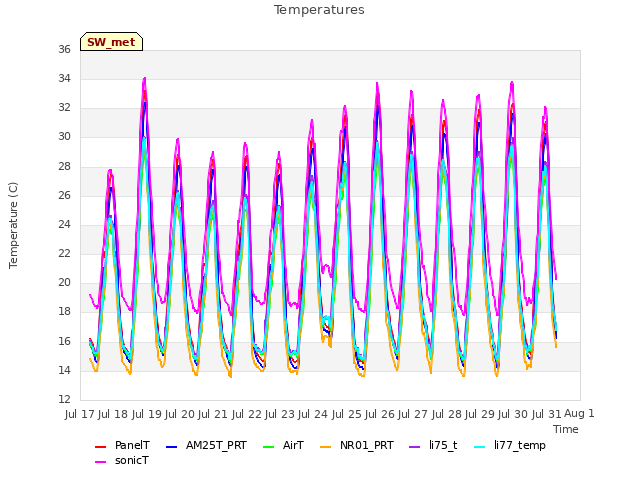Viewport: 640px width, 480px height.
Task: Click the Jul 23 x-axis tick label
Action: [x=280, y=414]
